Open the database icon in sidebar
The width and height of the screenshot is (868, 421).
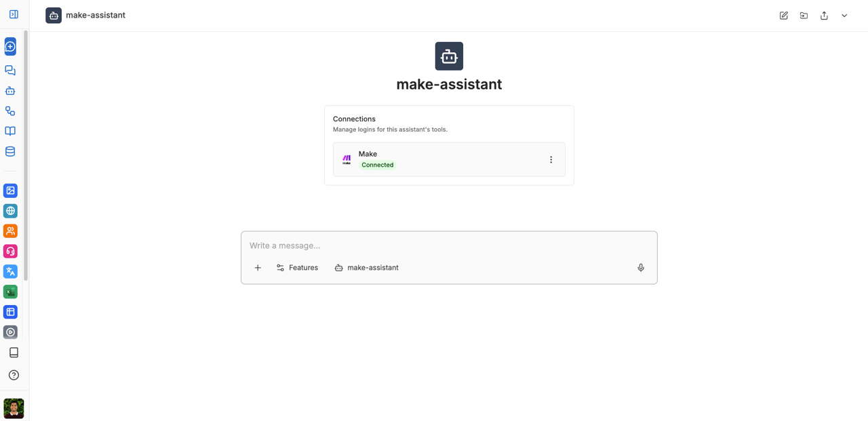tap(10, 152)
